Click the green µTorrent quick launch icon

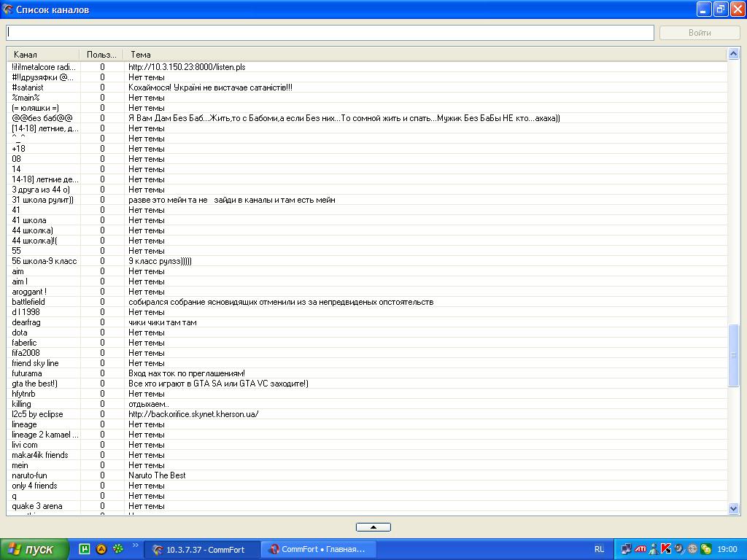(x=85, y=549)
